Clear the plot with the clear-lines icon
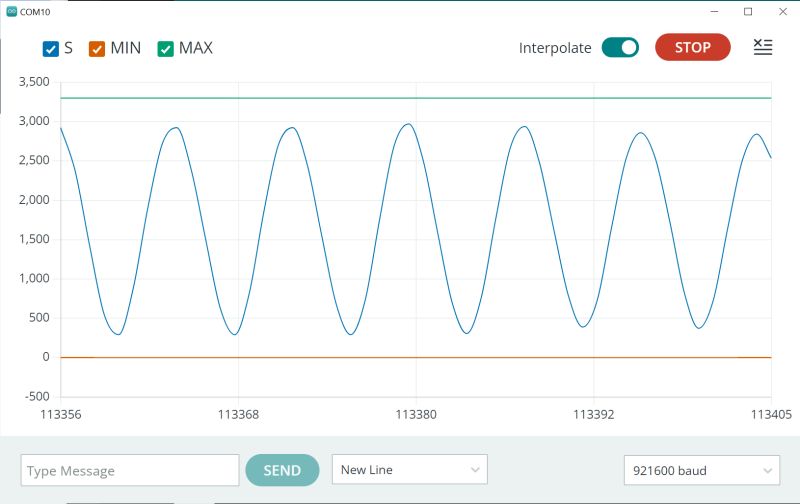800x504 pixels. click(x=763, y=47)
